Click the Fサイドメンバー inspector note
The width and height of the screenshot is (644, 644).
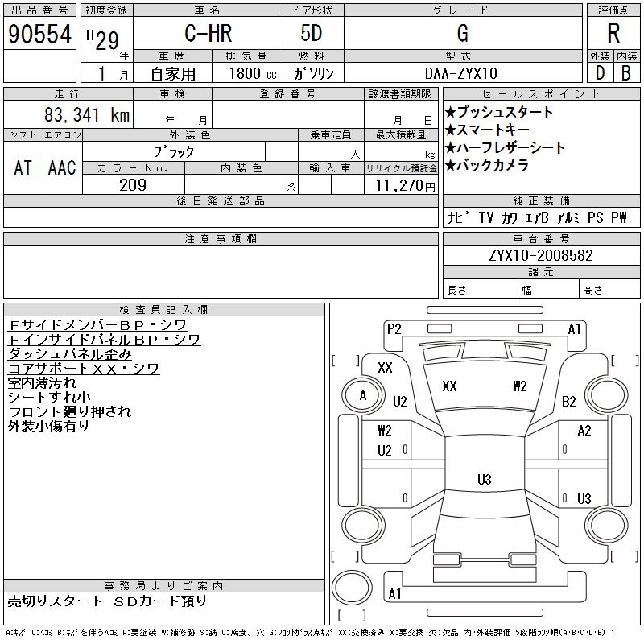click(97, 325)
